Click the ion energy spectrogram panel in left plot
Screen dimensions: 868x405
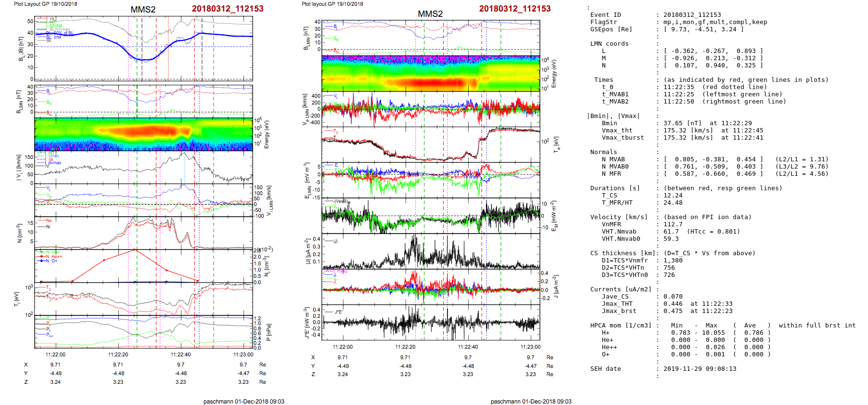[143, 134]
